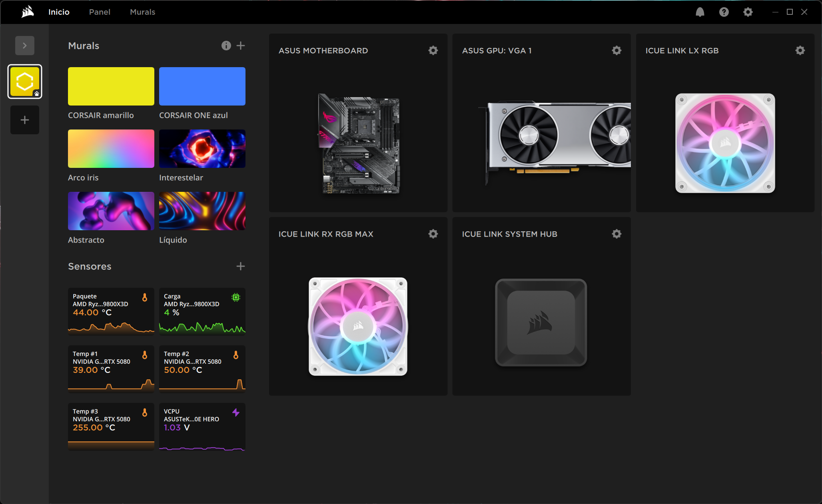Click the ASUS GPU: VGA 1 title

pyautogui.click(x=497, y=51)
